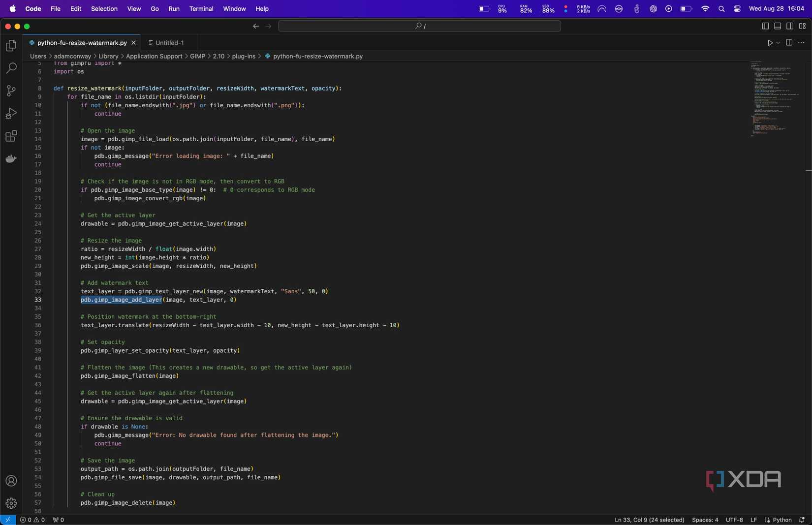Open the Explorer view in the activity bar

11,45
